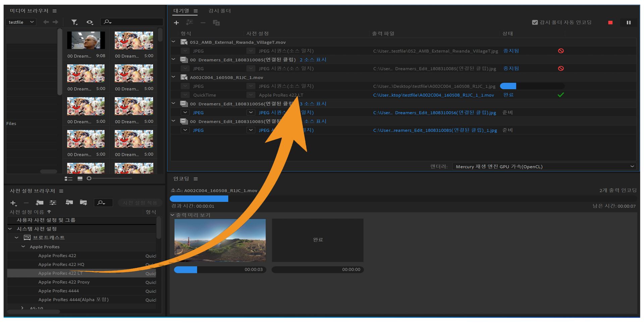Open the media browser file type filter
Image resolution: width=644 pixels, height=324 pixels.
pos(74,22)
